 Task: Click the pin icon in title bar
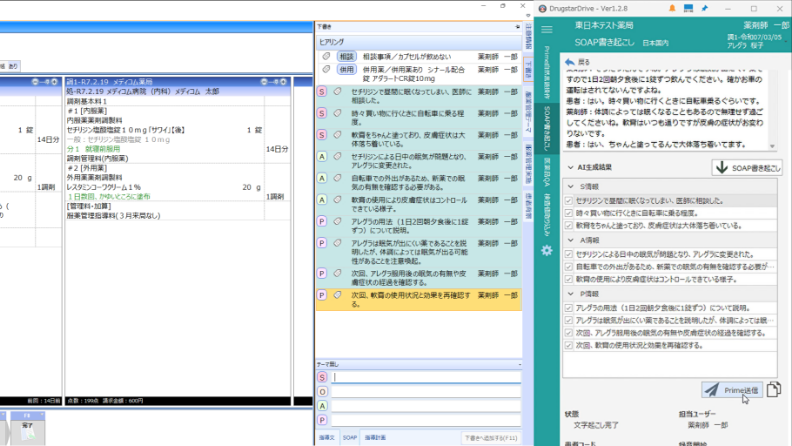706,9
